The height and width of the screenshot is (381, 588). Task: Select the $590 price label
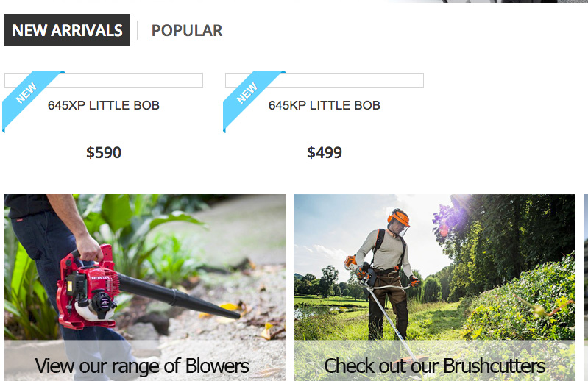104,152
